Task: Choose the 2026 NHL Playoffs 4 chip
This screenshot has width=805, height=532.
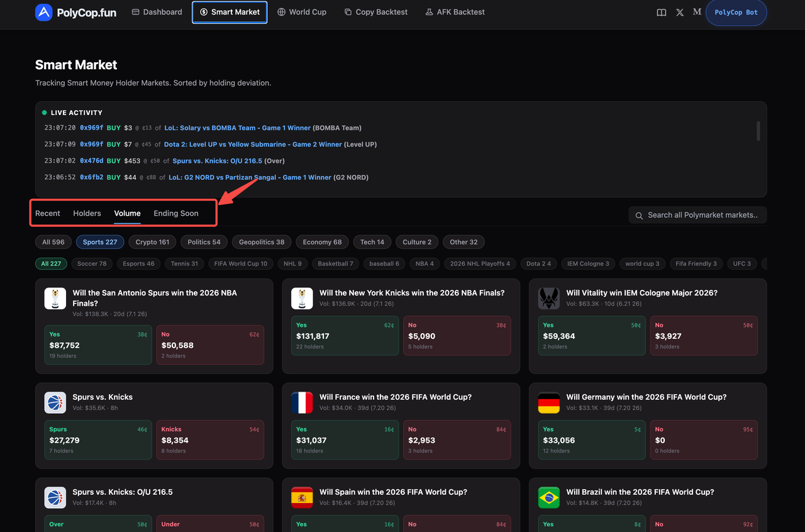Action: point(480,263)
